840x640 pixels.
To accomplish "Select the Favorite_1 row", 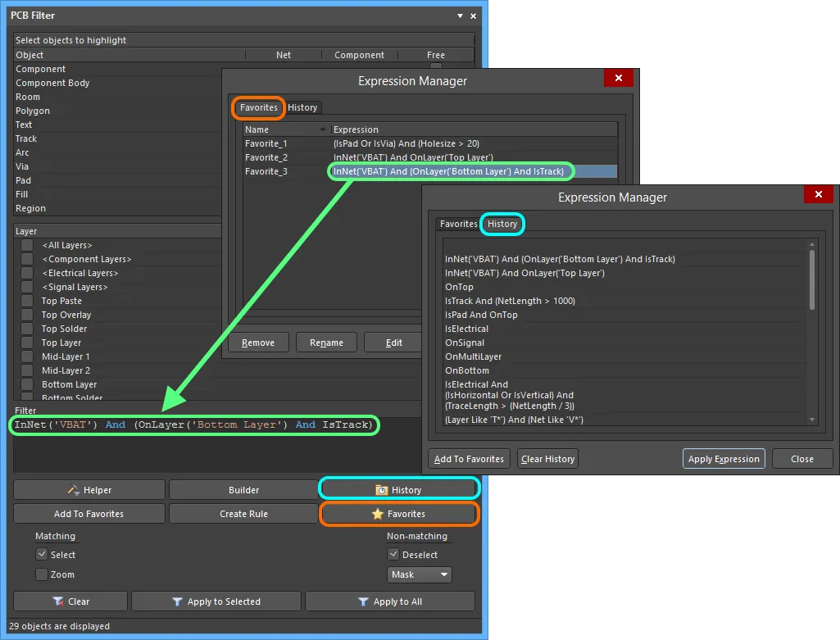I will (x=430, y=143).
